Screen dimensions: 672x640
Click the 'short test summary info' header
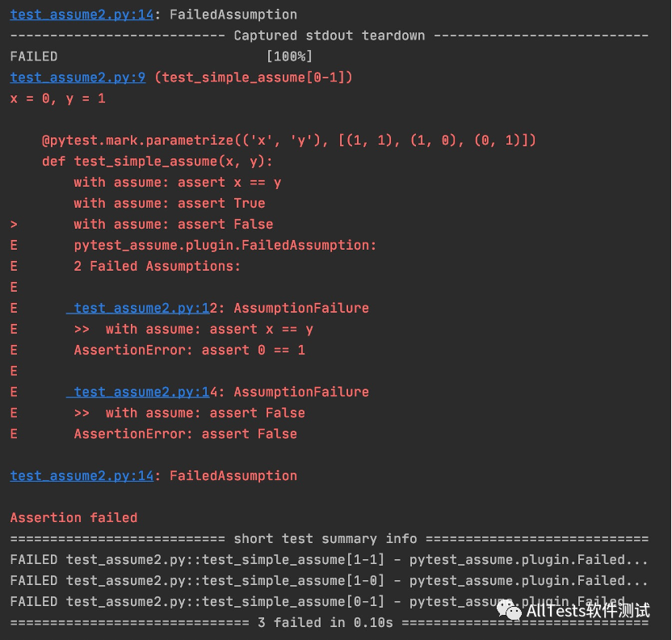tap(325, 539)
